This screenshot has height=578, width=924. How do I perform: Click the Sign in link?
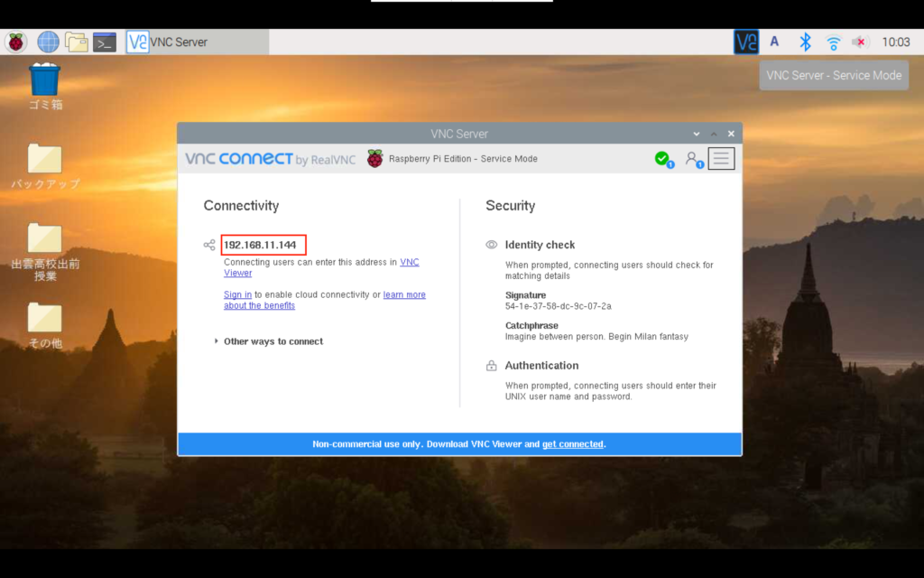[237, 294]
